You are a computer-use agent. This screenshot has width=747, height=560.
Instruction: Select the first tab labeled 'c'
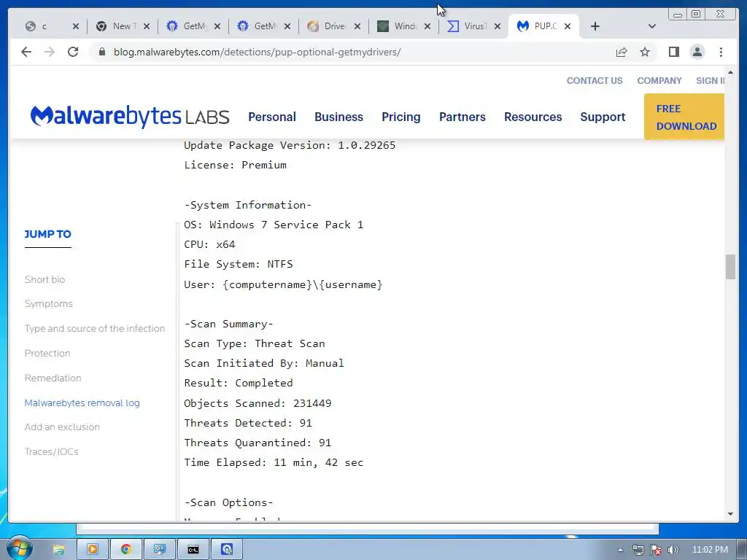click(x=44, y=26)
